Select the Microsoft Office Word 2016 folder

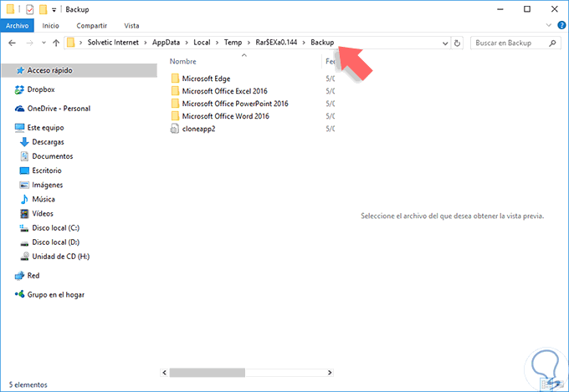click(225, 116)
